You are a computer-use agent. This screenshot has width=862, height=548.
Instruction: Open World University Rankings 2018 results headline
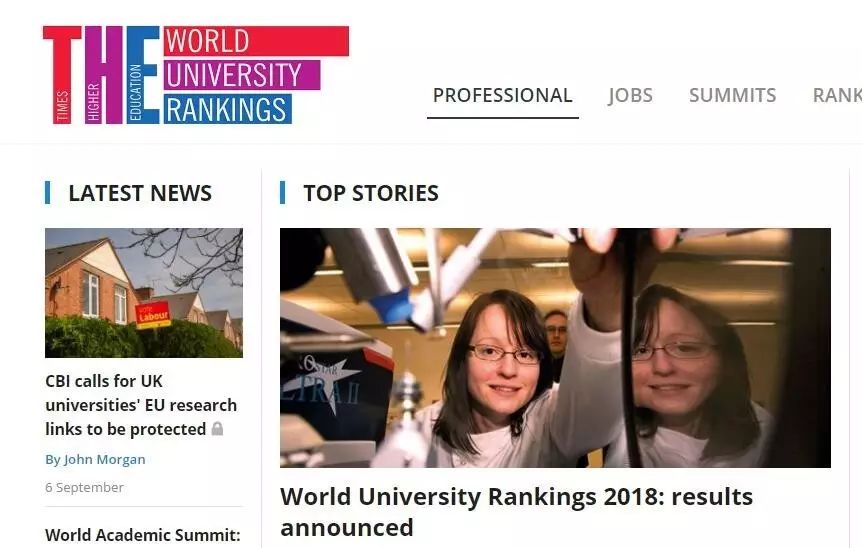tap(516, 512)
